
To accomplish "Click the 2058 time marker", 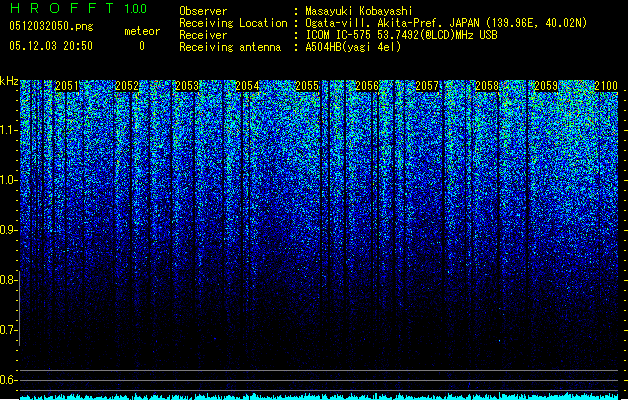I will [x=487, y=86].
